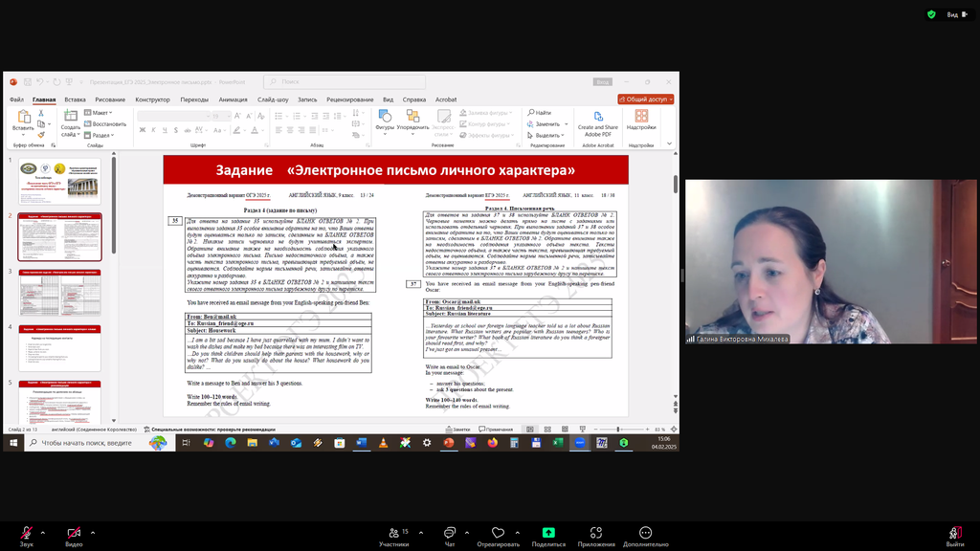Open the Фигуры shapes gallery
The image size is (980, 551).
tap(385, 121)
